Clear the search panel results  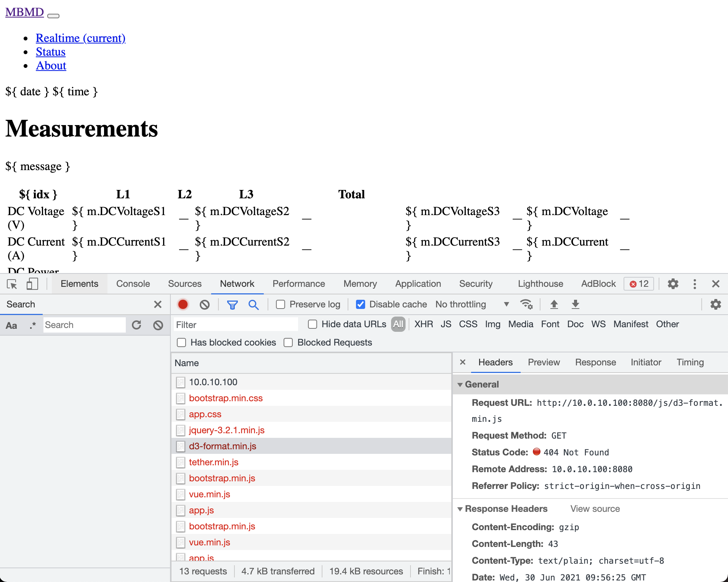click(x=158, y=325)
